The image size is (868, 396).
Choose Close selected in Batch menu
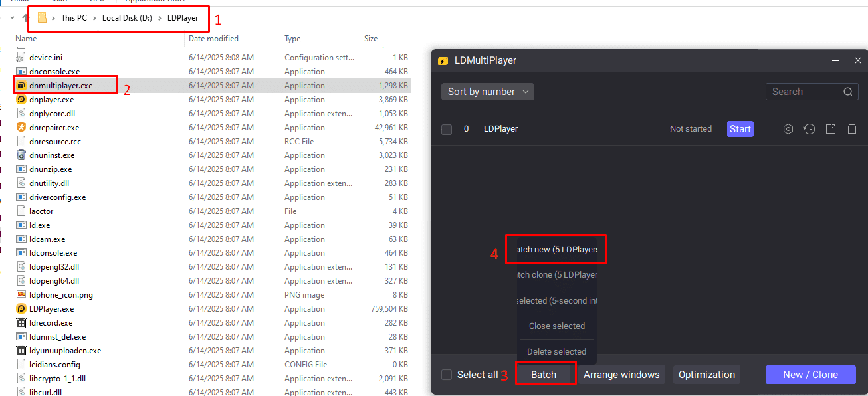point(557,326)
